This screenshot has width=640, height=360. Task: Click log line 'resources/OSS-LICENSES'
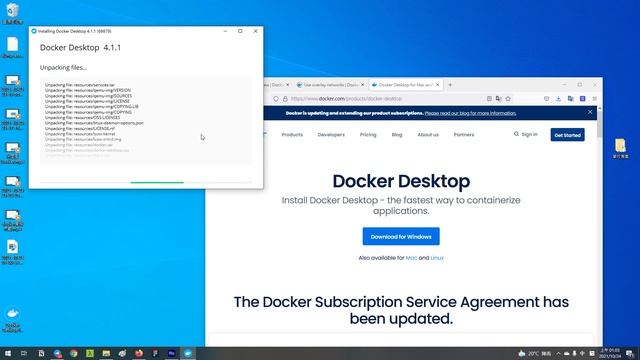(x=82, y=118)
